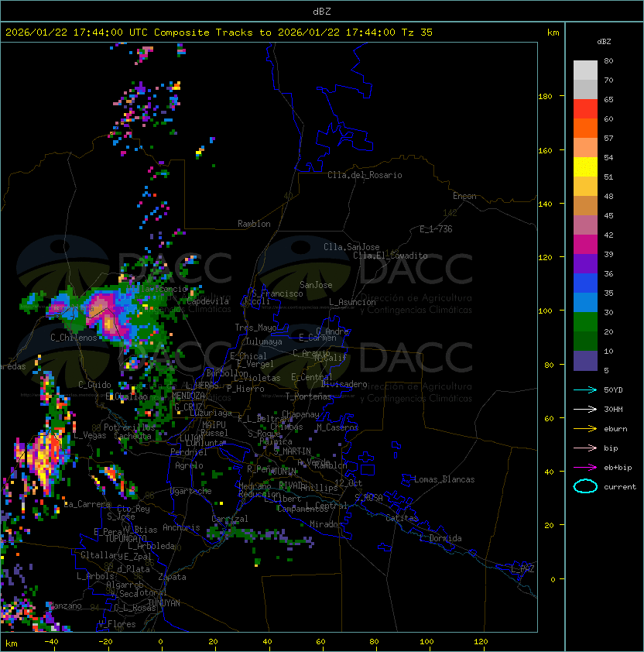This screenshot has height=652, width=644.
Task: Click the 'Tres_Mayo' map label
Action: point(255,328)
